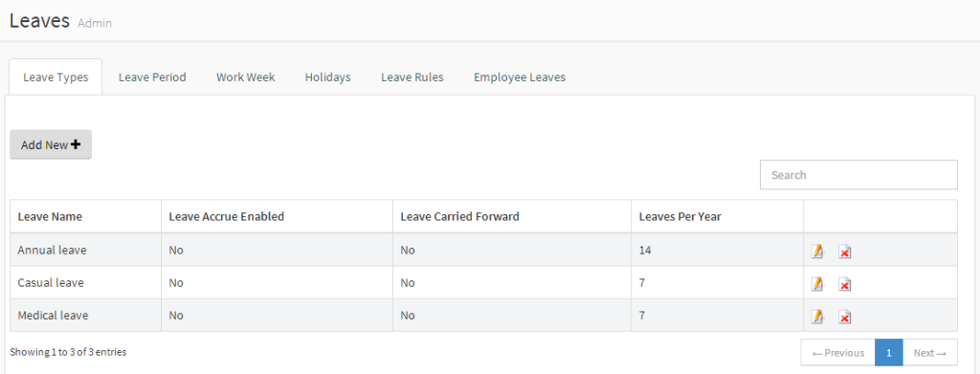The width and height of the screenshot is (980, 374).
Task: Select the Leave Rules tab
Action: tap(412, 77)
